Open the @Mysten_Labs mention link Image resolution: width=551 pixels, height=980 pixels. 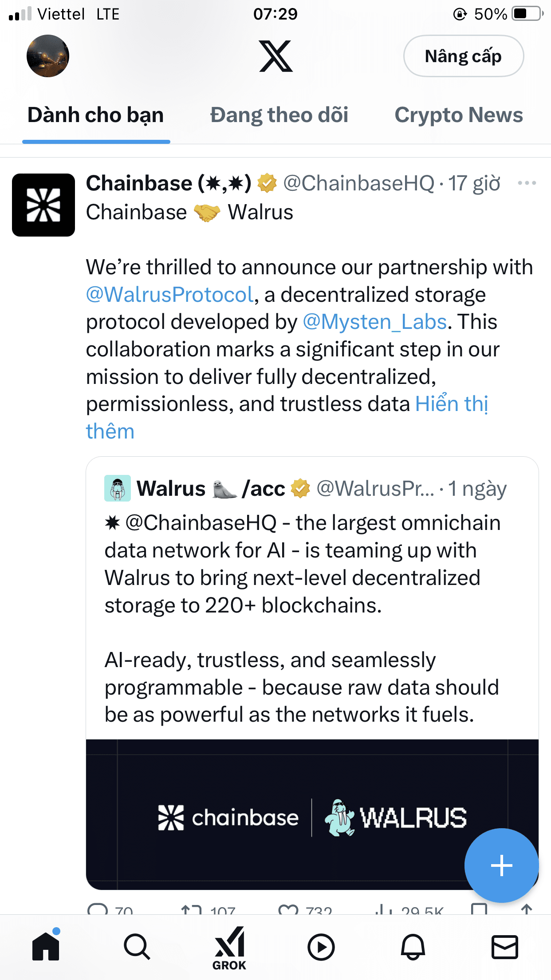[375, 322]
